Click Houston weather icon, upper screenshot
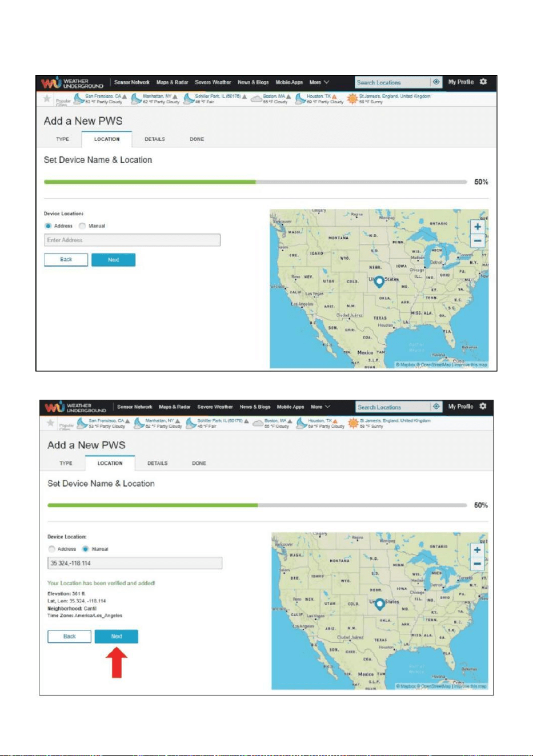The image size is (533, 756). coord(300,99)
